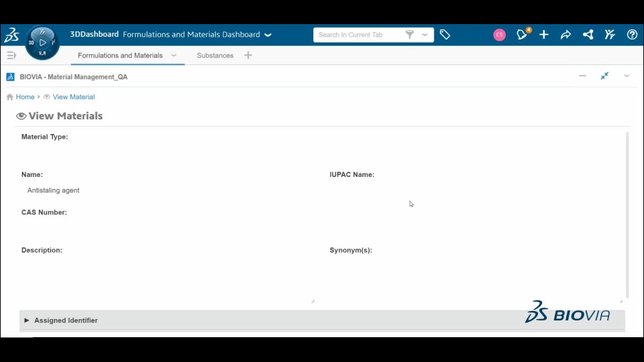The image size is (644, 362).
Task: Click the BIOVIA widget icon
Action: click(x=10, y=76)
